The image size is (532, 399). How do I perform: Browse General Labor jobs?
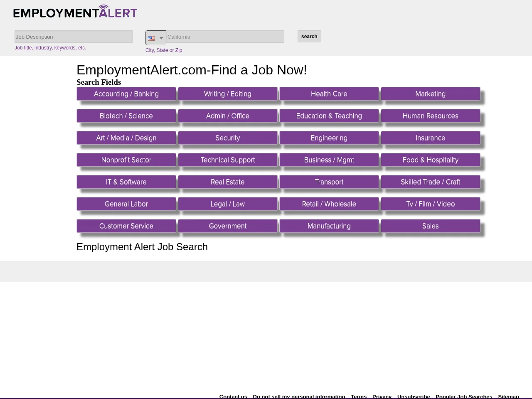[126, 204]
